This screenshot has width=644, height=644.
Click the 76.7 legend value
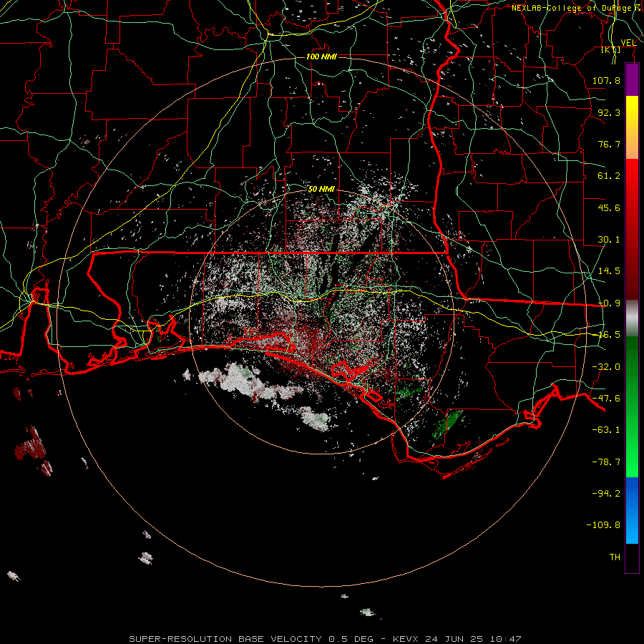[x=609, y=144]
